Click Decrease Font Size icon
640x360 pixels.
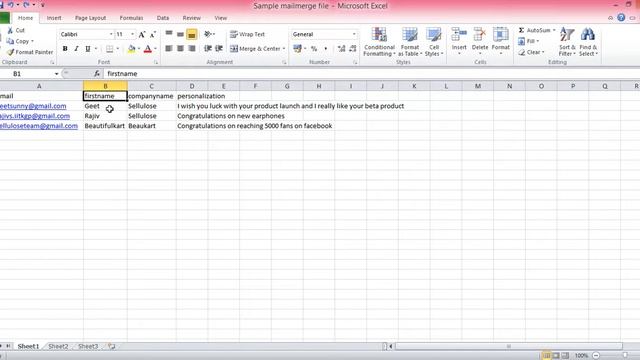(153, 34)
